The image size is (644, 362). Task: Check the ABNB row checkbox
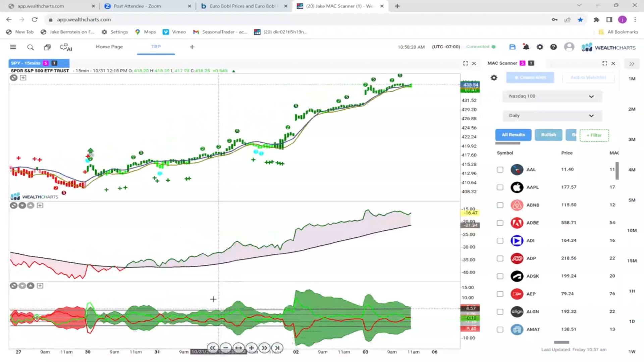click(x=500, y=205)
